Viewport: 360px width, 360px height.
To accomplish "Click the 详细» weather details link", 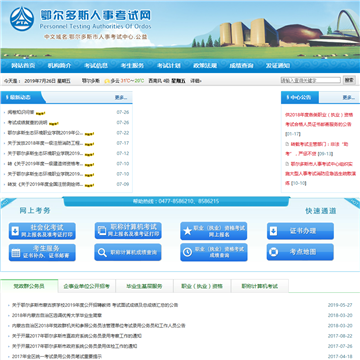I will click(196, 81).
